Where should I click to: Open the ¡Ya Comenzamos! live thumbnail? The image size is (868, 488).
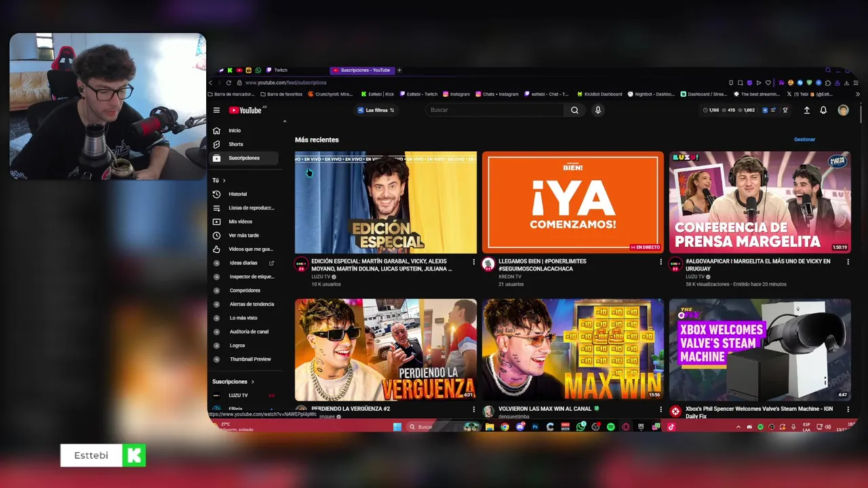click(573, 202)
